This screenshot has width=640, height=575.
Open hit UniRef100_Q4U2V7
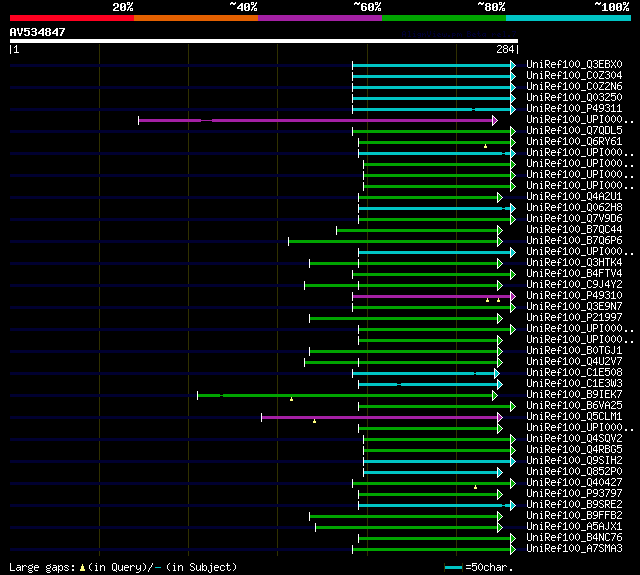pyautogui.click(x=574, y=362)
